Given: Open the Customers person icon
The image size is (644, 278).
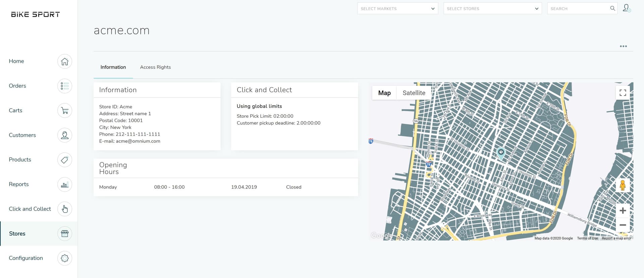Looking at the screenshot, I should (65, 135).
